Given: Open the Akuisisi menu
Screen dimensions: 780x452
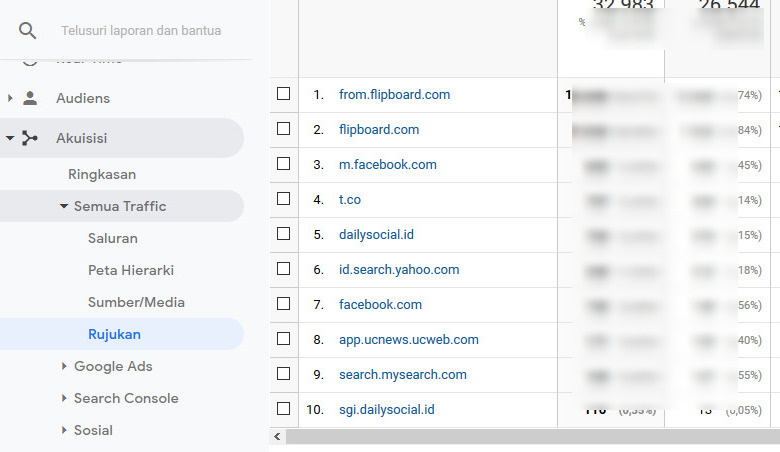Looking at the screenshot, I should coord(82,138).
